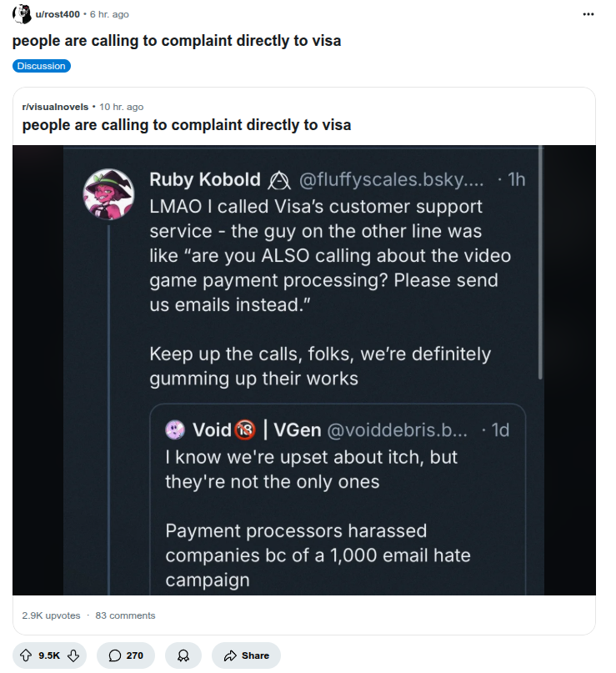Screen dimensions: 616x673
Task: Visit the u/rost400 user profile link
Action: (58, 14)
